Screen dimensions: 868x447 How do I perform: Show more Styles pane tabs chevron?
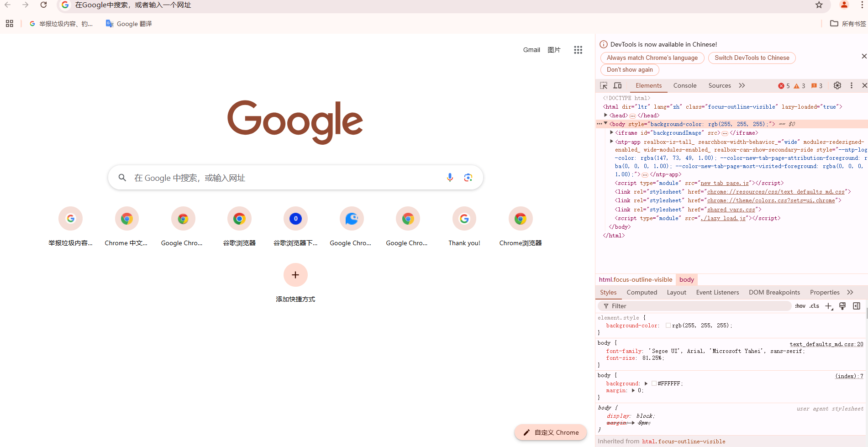(850, 292)
